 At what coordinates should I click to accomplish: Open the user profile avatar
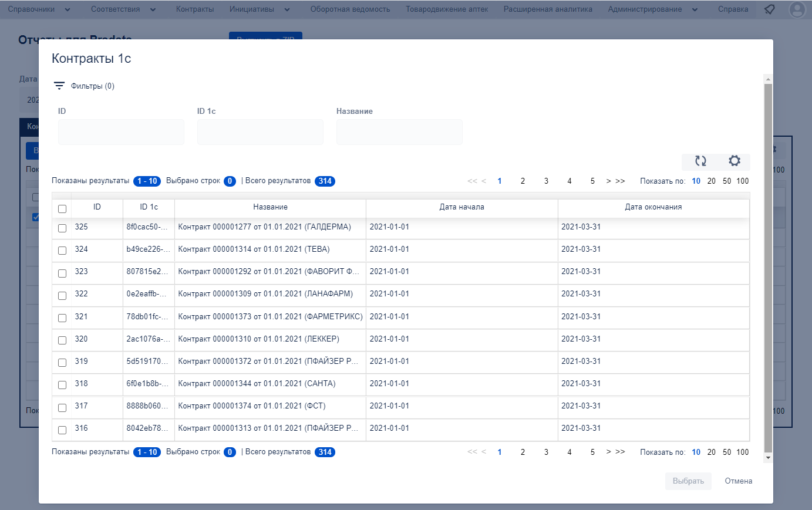point(797,9)
